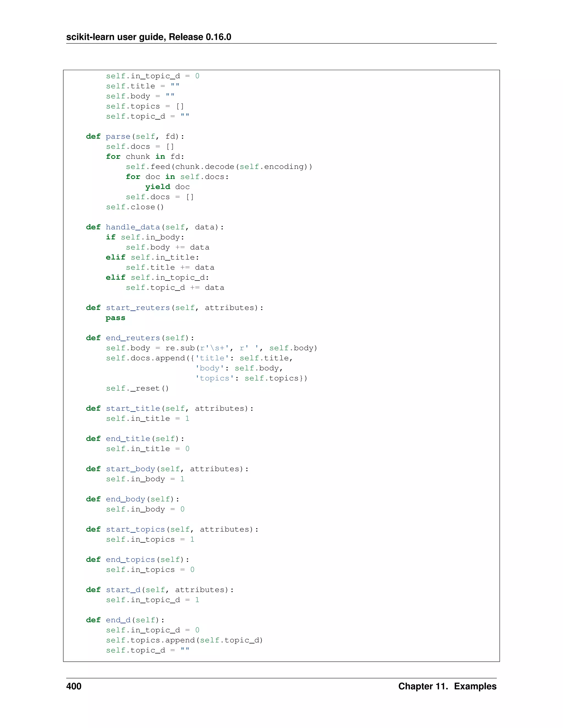The image size is (563, 728).
Task: Select 'def end_reuters(self):' line
Action: (140, 338)
